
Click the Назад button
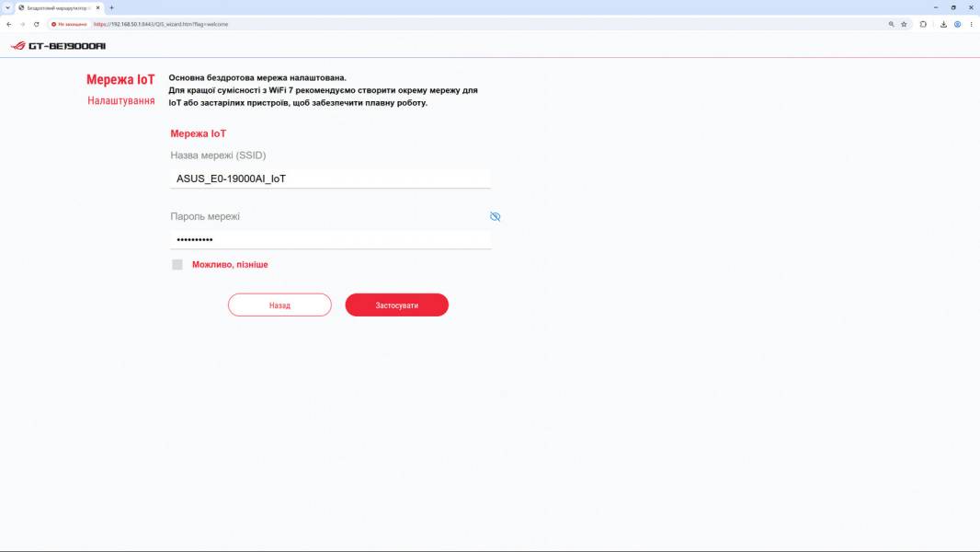click(x=279, y=305)
